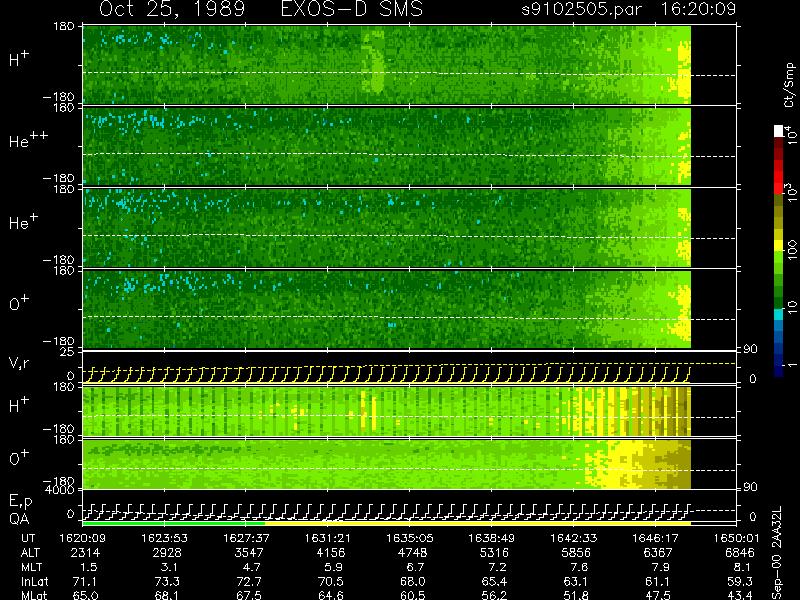The width and height of the screenshot is (800, 600).
Task: Click the 'E,p' panel label
Action: pos(20,502)
